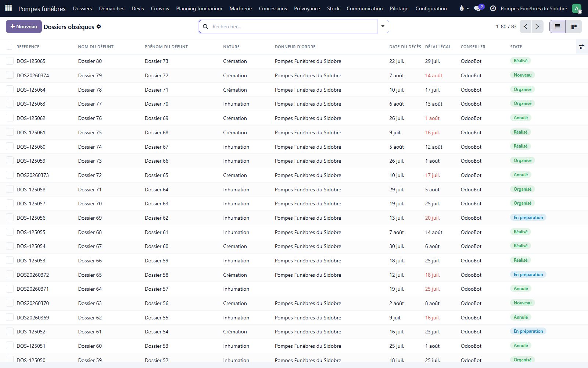Open the Concessions menu
588x368 pixels.
tap(273, 8)
